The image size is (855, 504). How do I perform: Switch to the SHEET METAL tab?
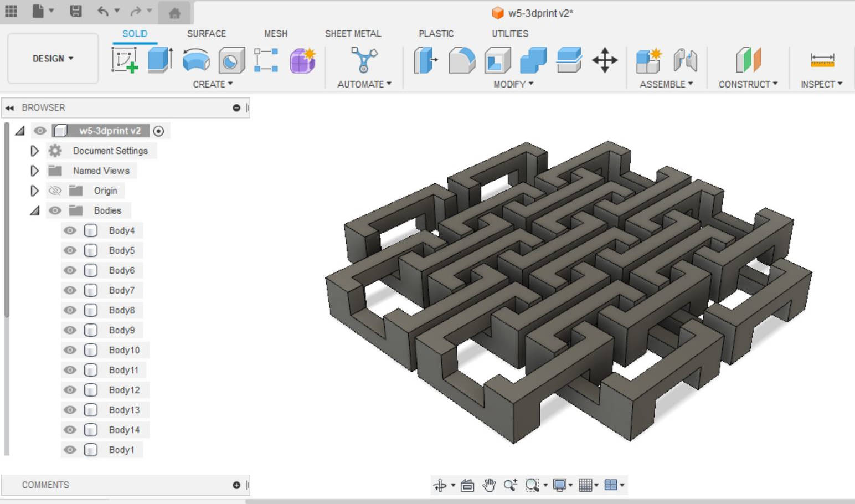[353, 34]
